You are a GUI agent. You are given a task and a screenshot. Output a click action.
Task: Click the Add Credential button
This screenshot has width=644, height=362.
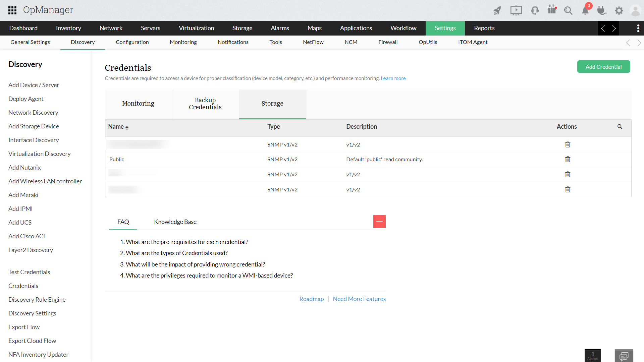click(603, 67)
